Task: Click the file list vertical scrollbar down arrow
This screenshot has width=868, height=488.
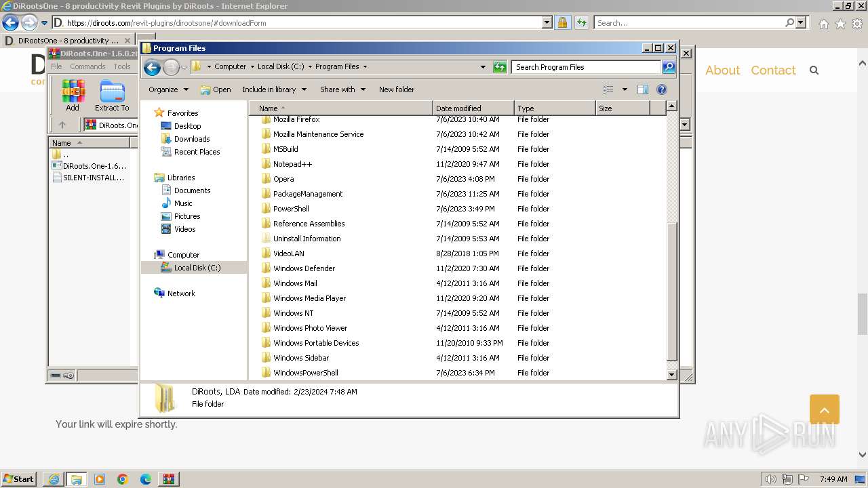Action: click(x=672, y=374)
